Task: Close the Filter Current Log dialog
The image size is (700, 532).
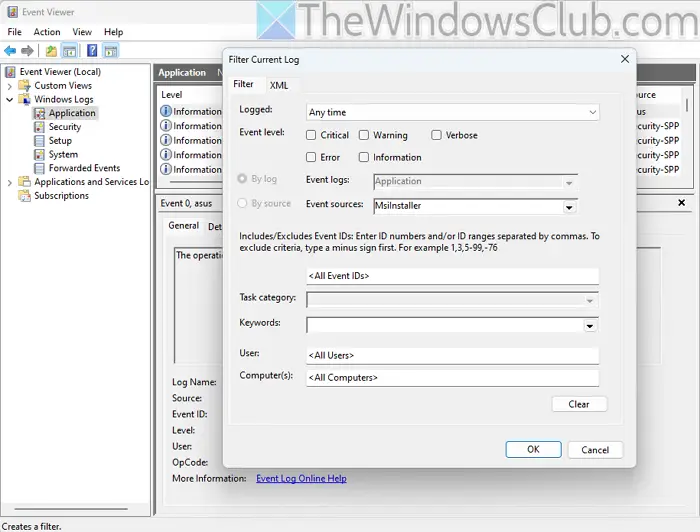Action: coord(625,59)
